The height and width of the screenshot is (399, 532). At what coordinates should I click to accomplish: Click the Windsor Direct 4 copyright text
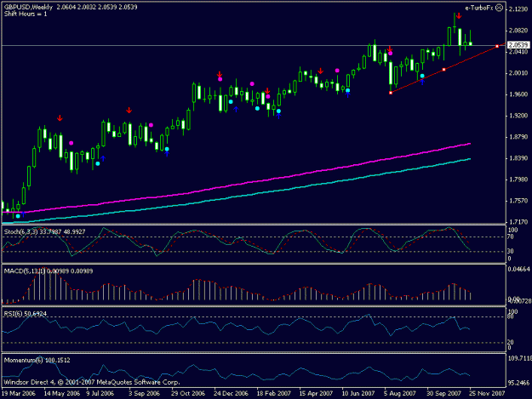pyautogui.click(x=92, y=382)
